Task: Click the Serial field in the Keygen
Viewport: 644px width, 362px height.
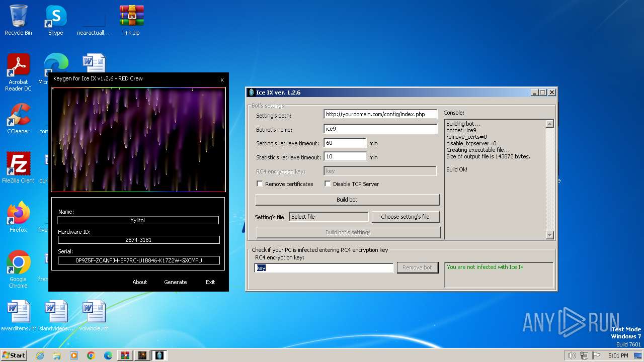Action: pos(139,260)
